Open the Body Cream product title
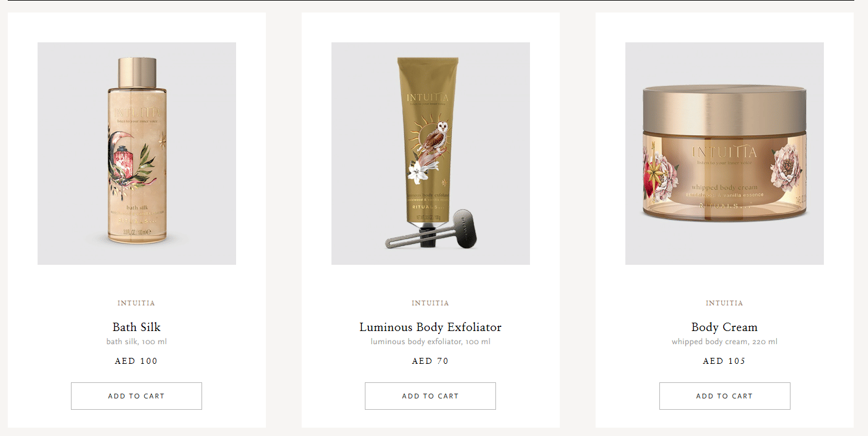 click(x=724, y=327)
